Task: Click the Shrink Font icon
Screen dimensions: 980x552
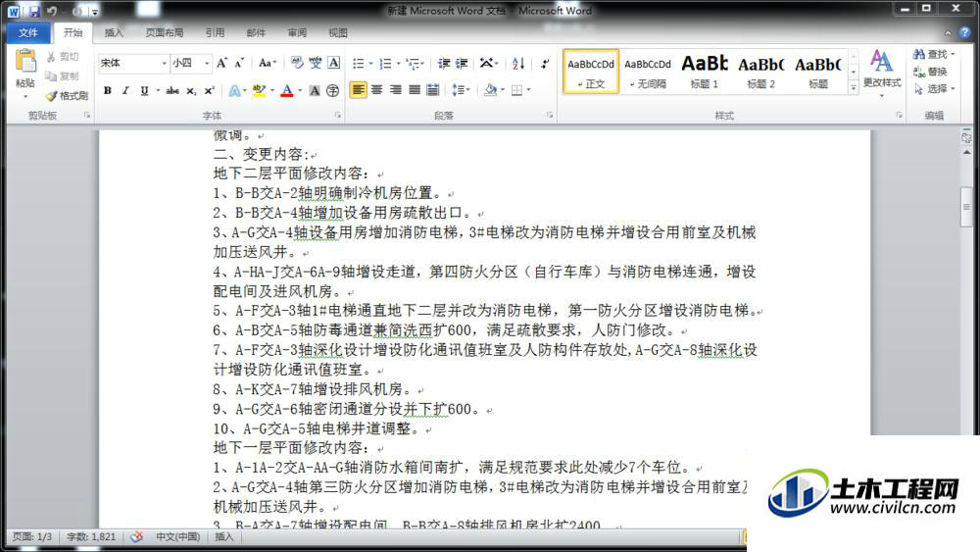Action: pos(239,63)
